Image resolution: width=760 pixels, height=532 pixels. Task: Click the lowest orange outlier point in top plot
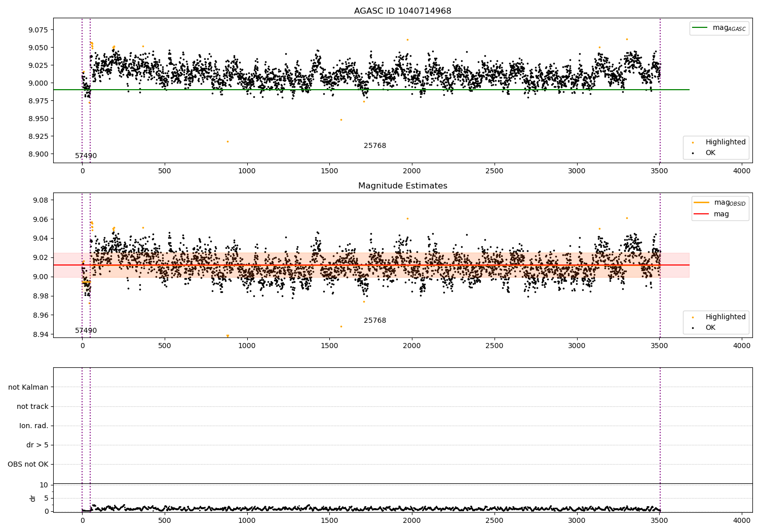click(227, 141)
